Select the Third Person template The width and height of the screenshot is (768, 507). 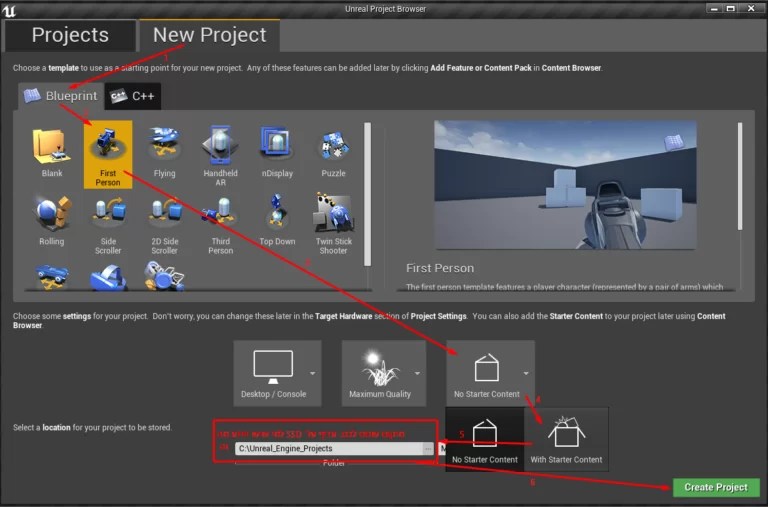(220, 223)
